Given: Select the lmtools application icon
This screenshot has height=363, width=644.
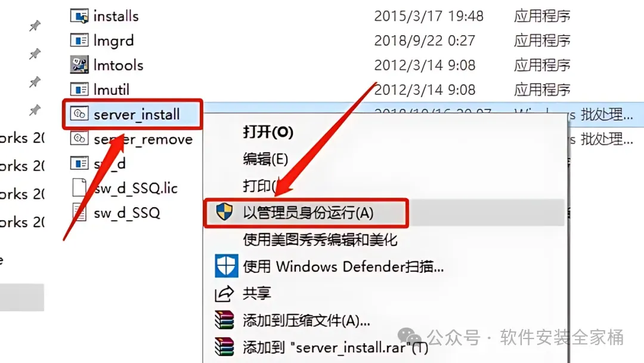Looking at the screenshot, I should point(79,65).
